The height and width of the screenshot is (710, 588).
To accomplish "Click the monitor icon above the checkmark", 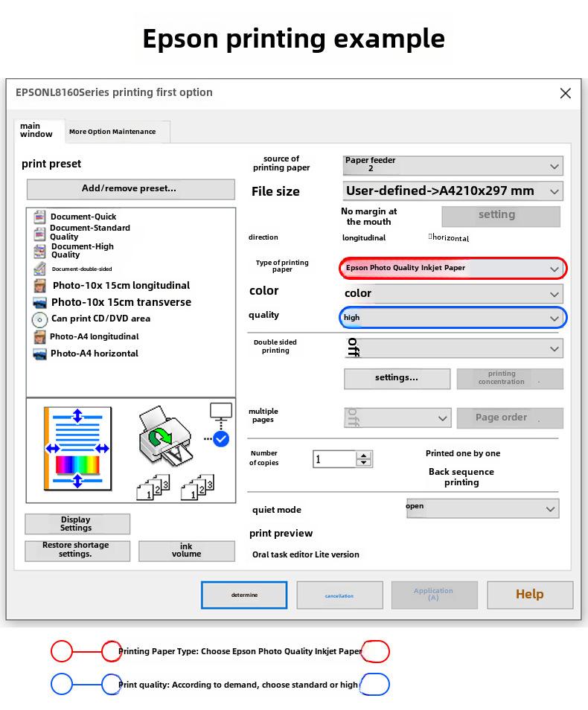I will pos(221,412).
